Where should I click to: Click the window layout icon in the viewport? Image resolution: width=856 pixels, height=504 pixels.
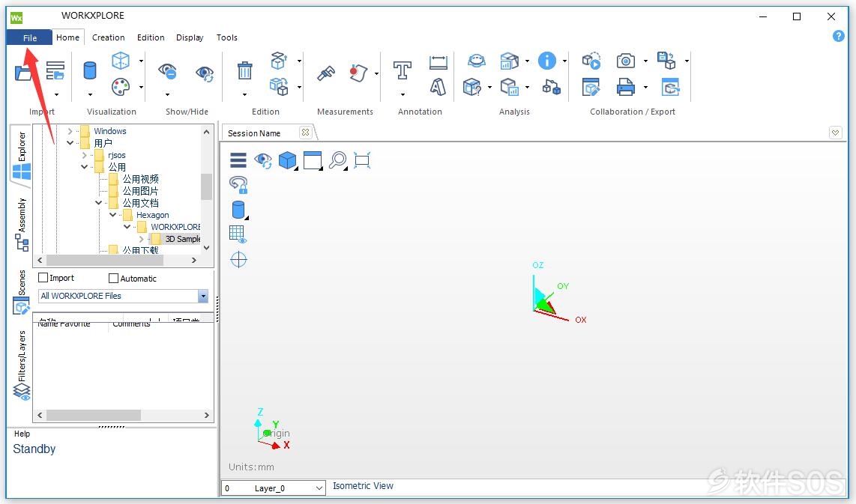313,160
